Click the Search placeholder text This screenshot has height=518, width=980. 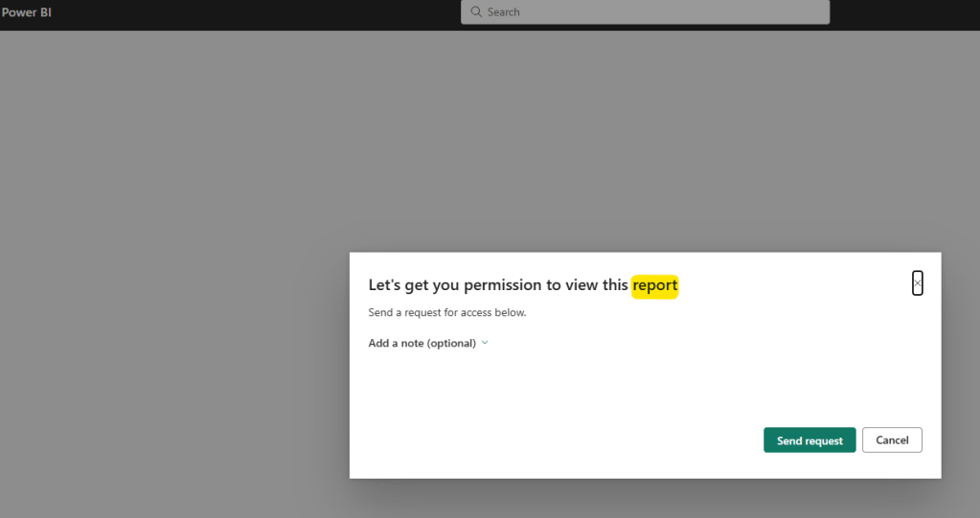tap(504, 12)
